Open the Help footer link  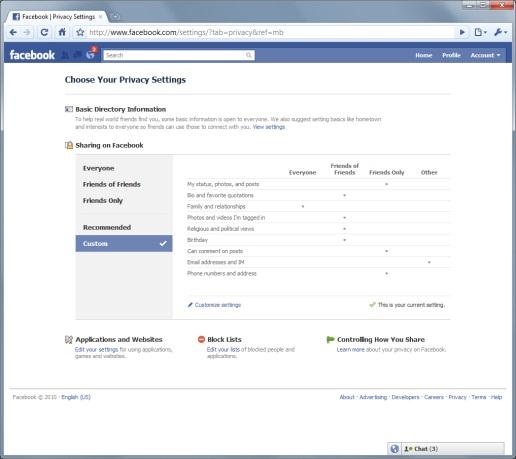click(x=496, y=397)
